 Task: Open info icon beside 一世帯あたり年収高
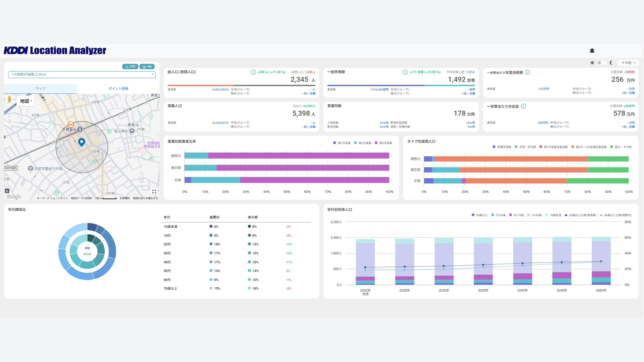pyautogui.click(x=523, y=106)
